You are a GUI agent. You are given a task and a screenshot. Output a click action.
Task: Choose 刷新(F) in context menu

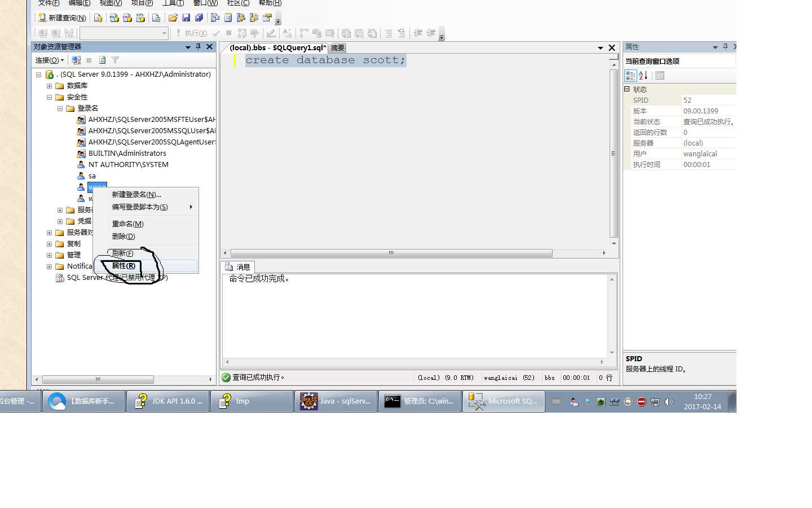145,253
